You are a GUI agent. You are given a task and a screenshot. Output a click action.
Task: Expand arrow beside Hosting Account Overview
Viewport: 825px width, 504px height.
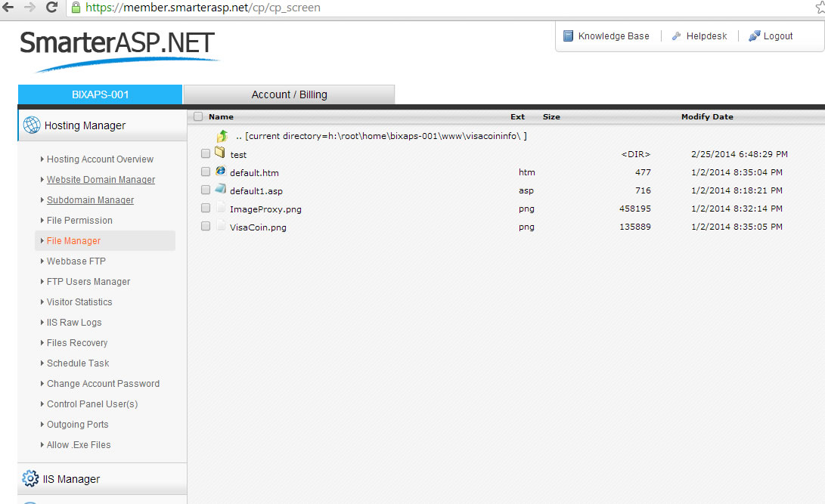tap(42, 159)
